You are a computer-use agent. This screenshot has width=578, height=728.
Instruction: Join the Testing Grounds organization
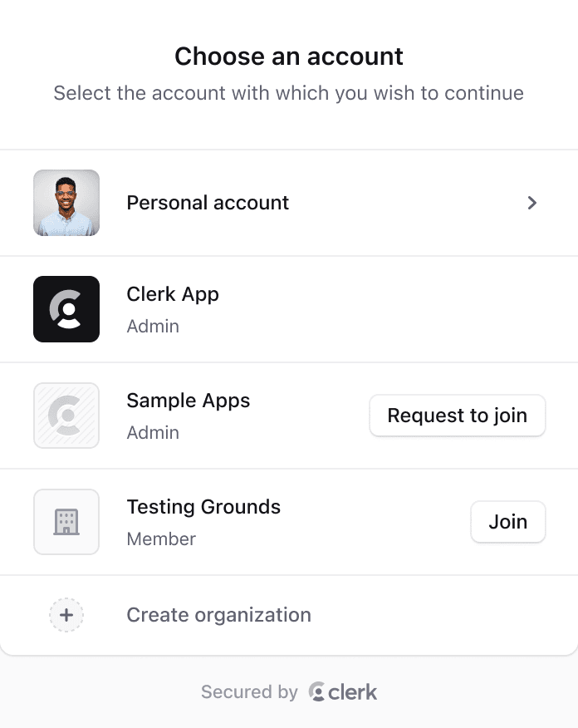[507, 522]
